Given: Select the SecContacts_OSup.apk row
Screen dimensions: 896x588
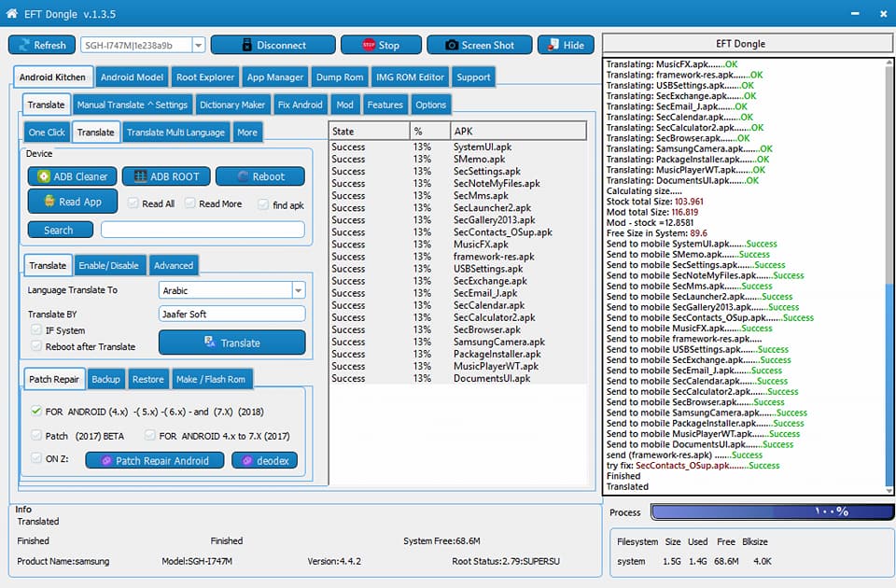Looking at the screenshot, I should coord(458,232).
